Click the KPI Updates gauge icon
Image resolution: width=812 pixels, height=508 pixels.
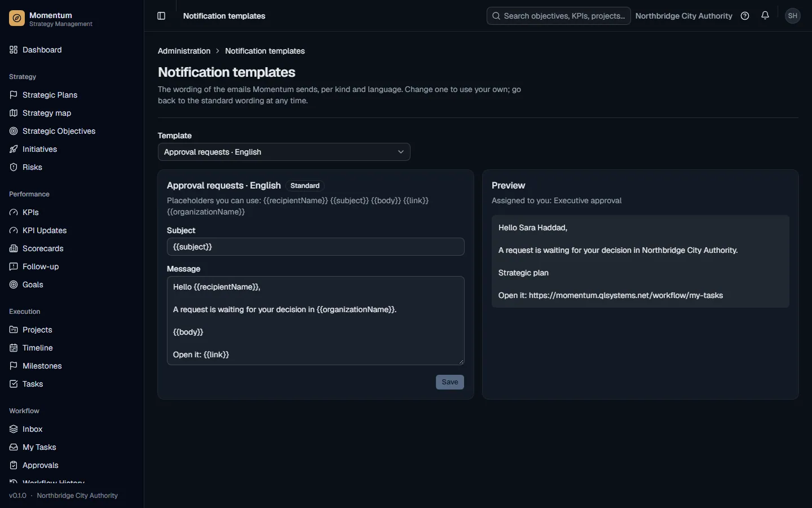tap(14, 230)
